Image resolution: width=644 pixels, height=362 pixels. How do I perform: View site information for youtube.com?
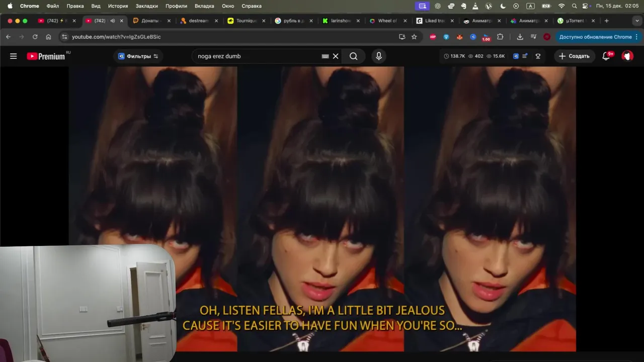[x=64, y=37]
